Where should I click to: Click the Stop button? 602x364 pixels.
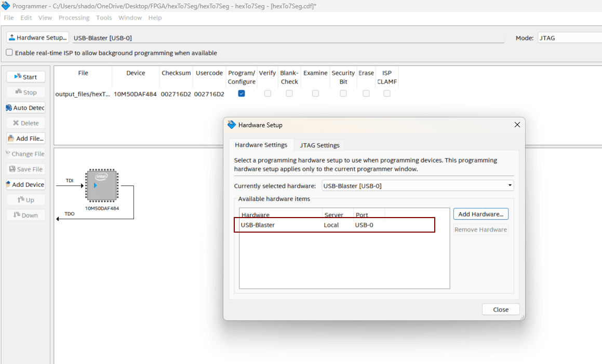(x=26, y=92)
